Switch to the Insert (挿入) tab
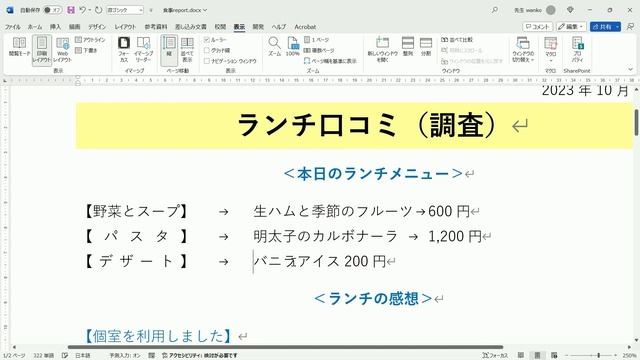 coord(55,27)
